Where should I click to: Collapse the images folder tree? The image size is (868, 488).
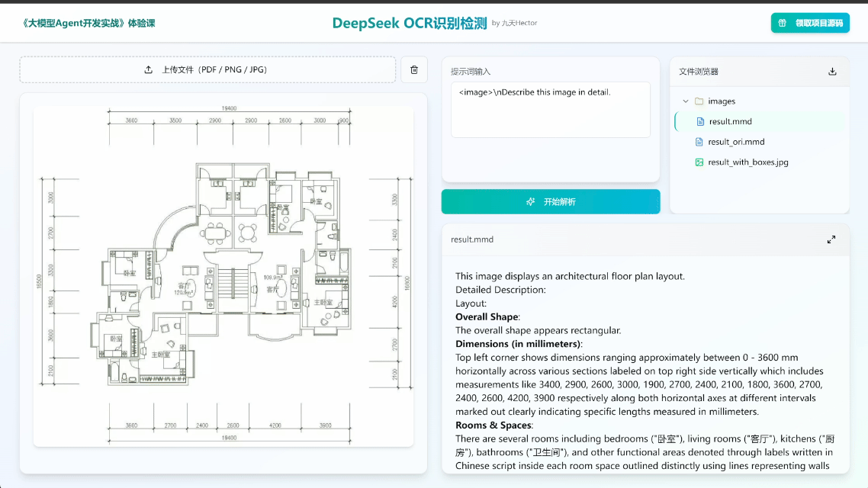coord(686,101)
